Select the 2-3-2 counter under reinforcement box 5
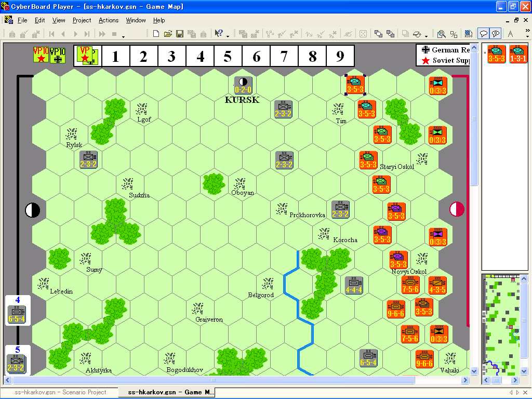The height and width of the screenshot is (399, 532). [x=16, y=364]
